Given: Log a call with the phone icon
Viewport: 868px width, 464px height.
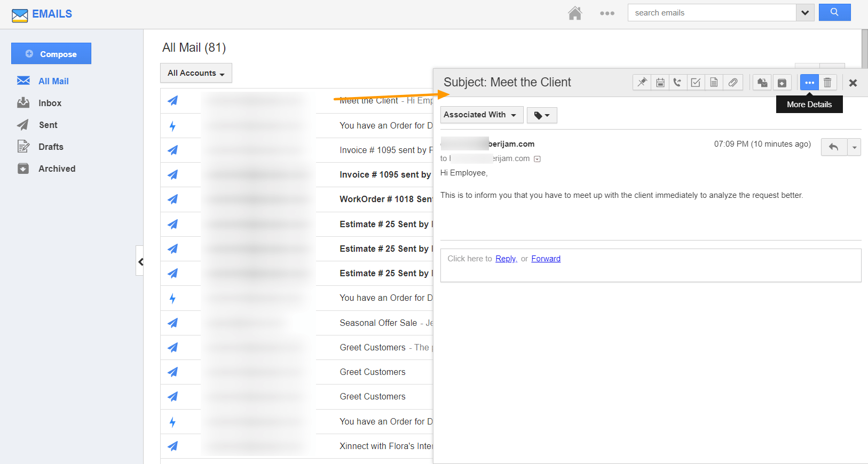Looking at the screenshot, I should tap(677, 83).
